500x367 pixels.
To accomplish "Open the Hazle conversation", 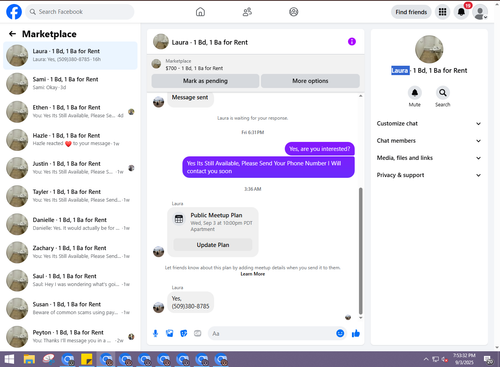I will [x=70, y=140].
